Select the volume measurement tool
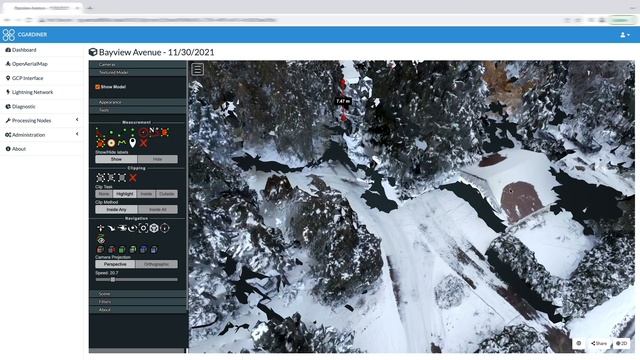The height and width of the screenshot is (360, 640). 100,143
